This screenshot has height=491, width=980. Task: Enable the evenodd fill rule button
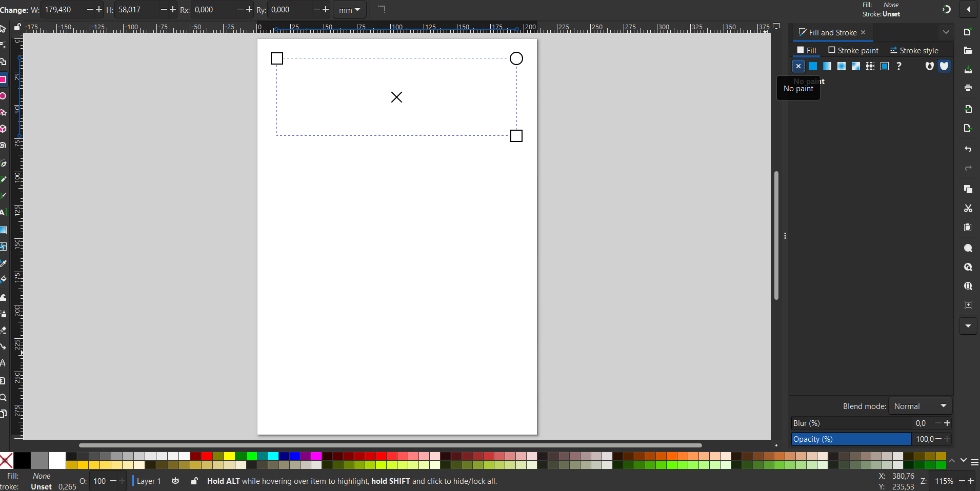[929, 66]
